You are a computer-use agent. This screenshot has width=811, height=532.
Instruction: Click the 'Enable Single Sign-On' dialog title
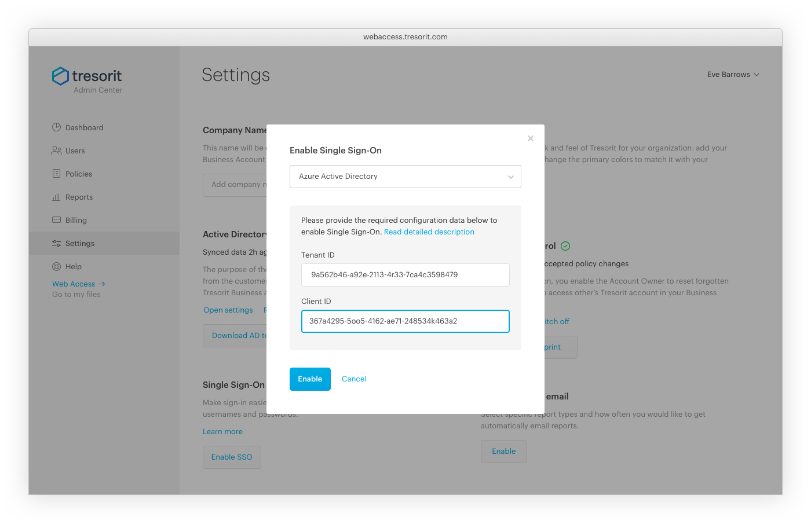tap(335, 151)
